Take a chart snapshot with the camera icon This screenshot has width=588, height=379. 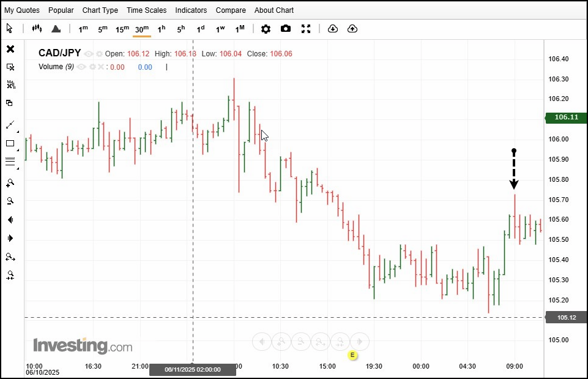(x=286, y=29)
